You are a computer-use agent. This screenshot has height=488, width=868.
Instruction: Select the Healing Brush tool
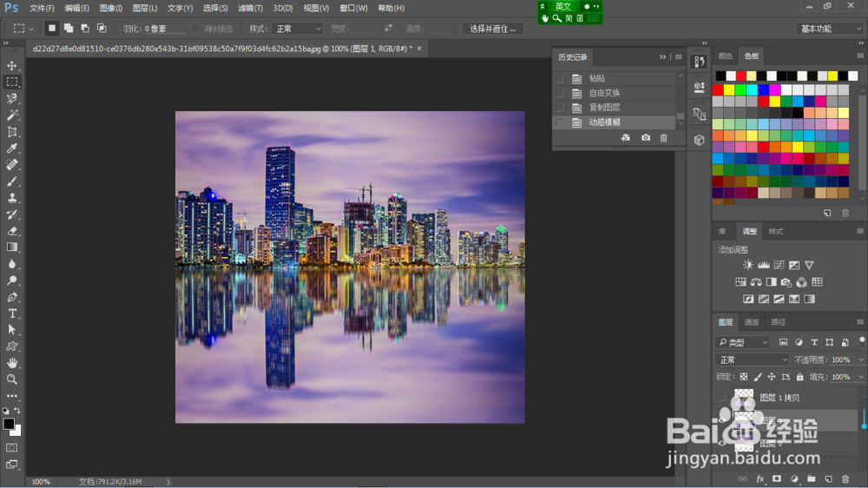tap(11, 164)
